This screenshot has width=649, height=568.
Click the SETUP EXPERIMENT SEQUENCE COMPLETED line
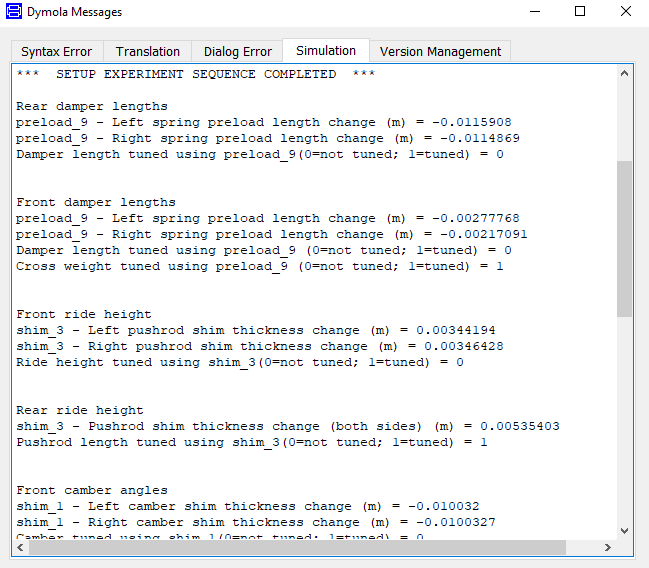[196, 74]
